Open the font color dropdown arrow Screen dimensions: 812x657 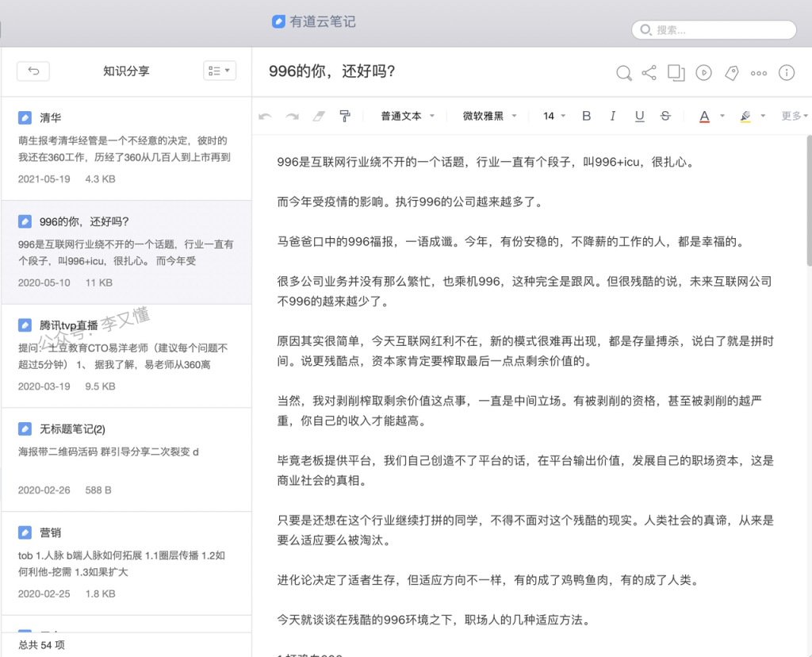pyautogui.click(x=722, y=116)
